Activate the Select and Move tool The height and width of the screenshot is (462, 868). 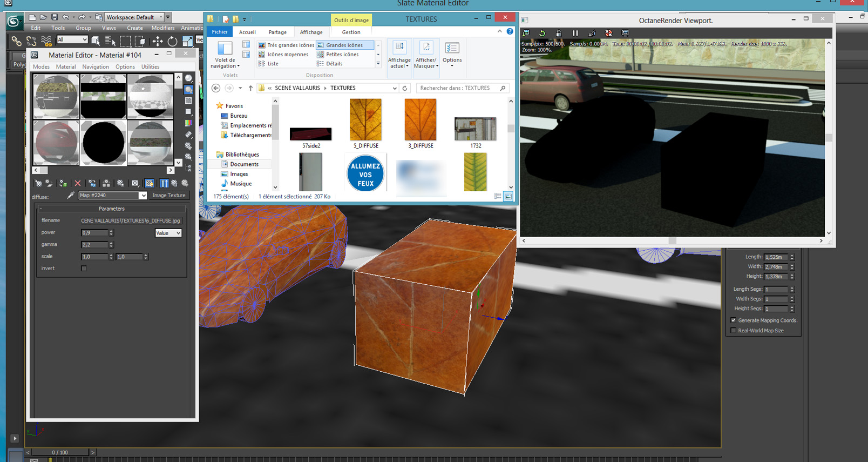click(x=158, y=41)
